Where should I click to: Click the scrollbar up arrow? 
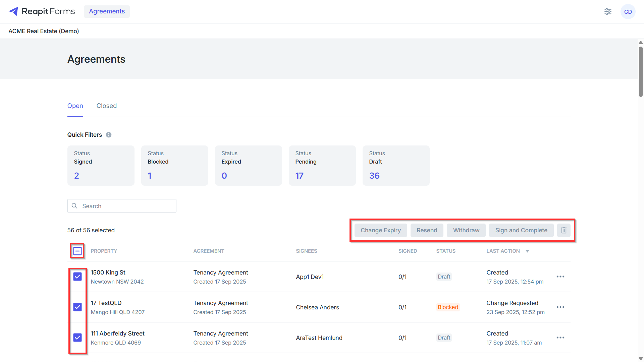(x=641, y=43)
